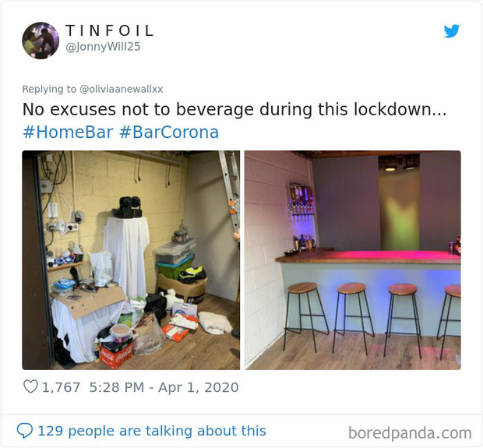Open the #BarCorona hashtag
Screen dimensions: 483x448
tap(169, 132)
